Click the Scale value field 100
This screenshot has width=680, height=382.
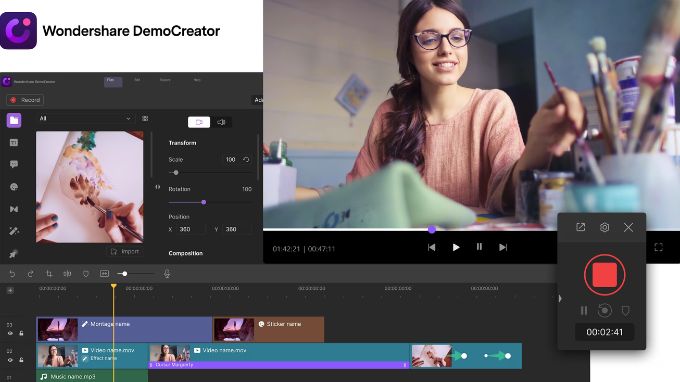230,160
